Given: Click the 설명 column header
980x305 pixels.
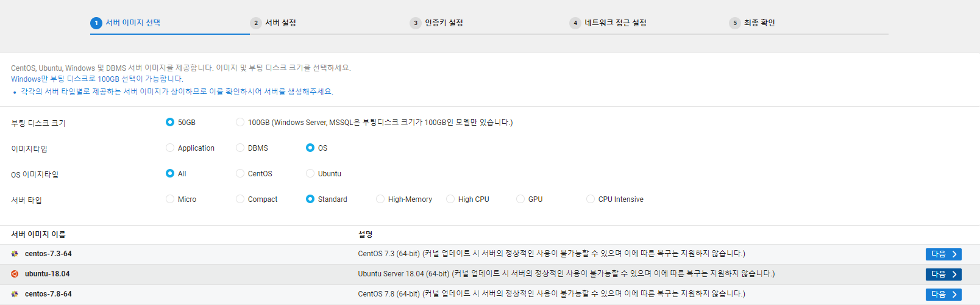Looking at the screenshot, I should 365,234.
